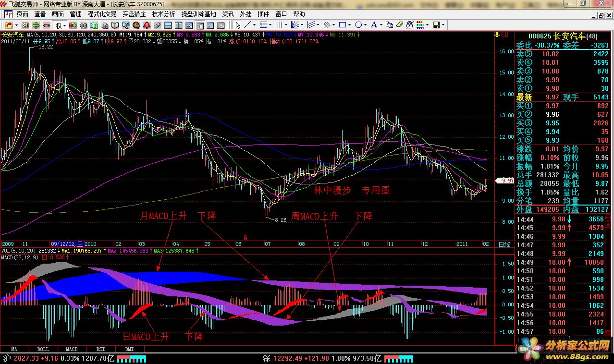Switch to the BOLL indicator tab

click(x=43, y=349)
